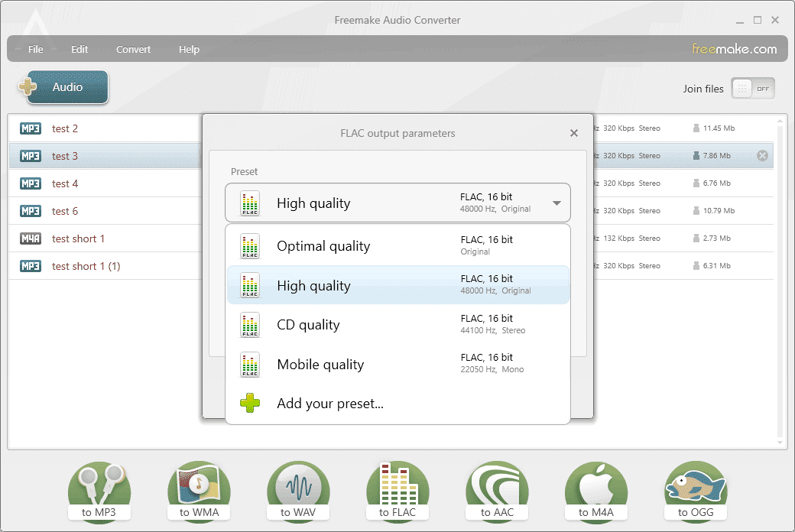Open the Help menu

[189, 49]
